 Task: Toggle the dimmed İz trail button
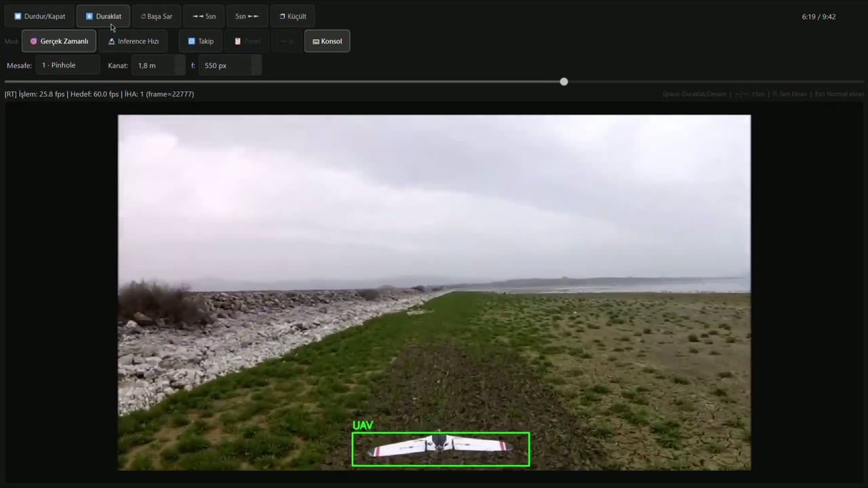286,41
